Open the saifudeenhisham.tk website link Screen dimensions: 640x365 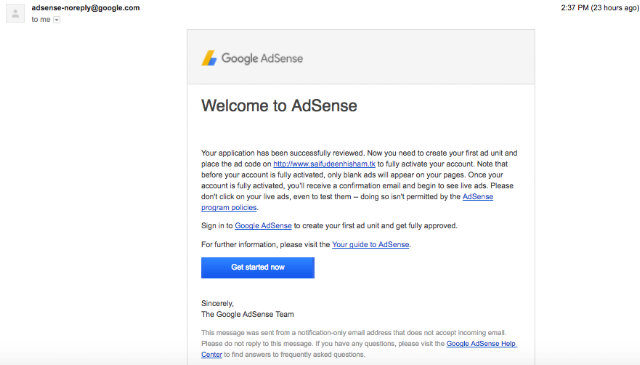click(324, 164)
